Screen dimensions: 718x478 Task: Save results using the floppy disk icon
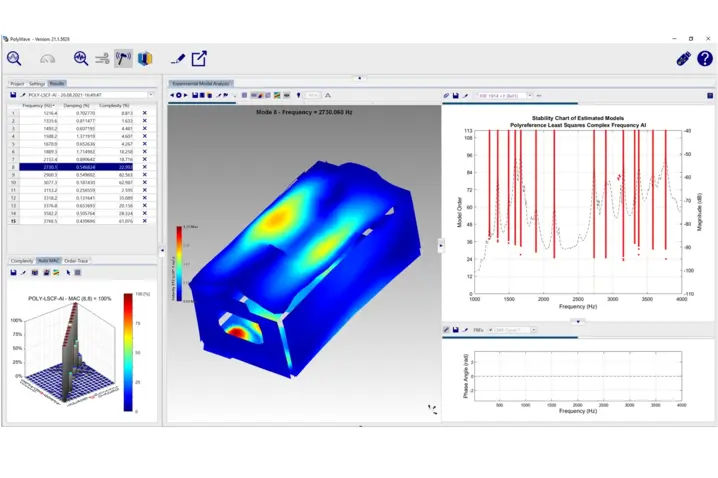(x=12, y=95)
